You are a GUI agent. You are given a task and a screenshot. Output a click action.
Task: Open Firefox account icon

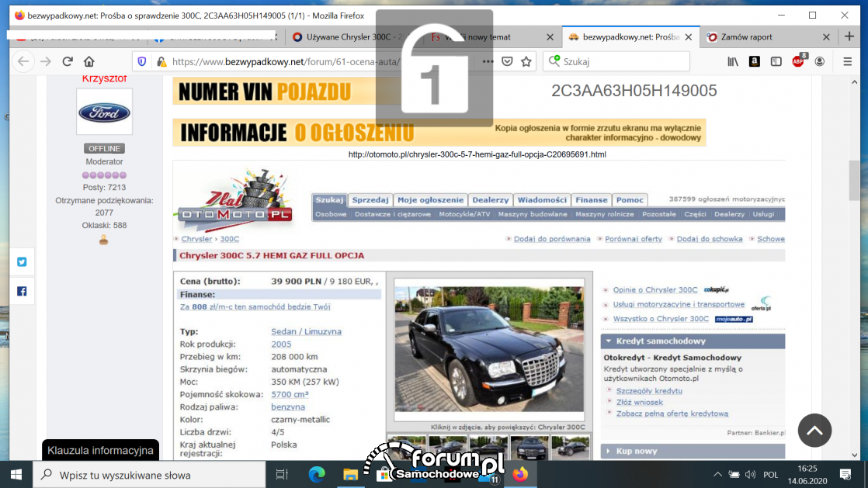[x=820, y=61]
